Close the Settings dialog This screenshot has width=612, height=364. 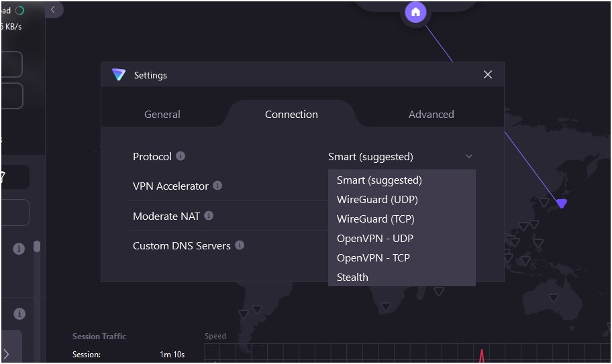[x=487, y=74]
